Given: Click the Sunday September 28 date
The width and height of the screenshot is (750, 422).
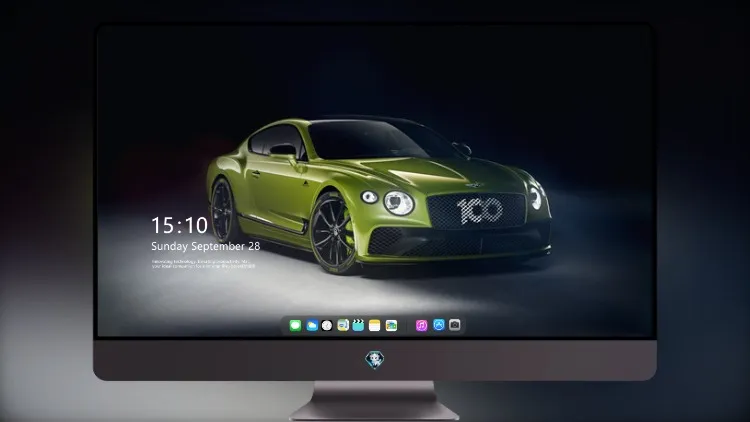Looking at the screenshot, I should coord(206,246).
